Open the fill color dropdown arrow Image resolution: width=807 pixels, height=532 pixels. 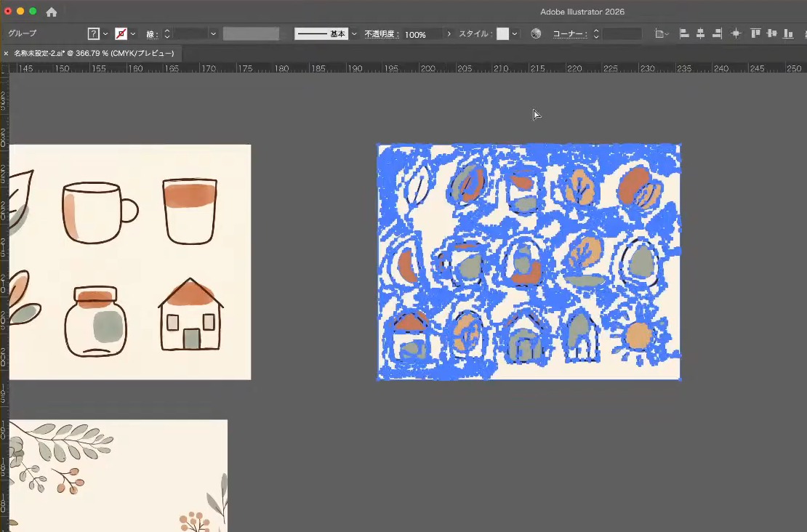(x=105, y=34)
